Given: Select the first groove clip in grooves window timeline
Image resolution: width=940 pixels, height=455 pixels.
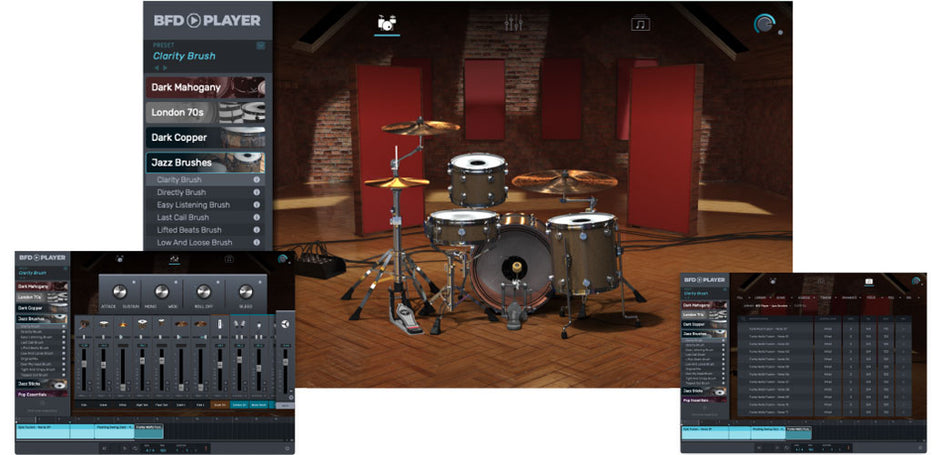Looking at the screenshot, I should click(705, 433).
